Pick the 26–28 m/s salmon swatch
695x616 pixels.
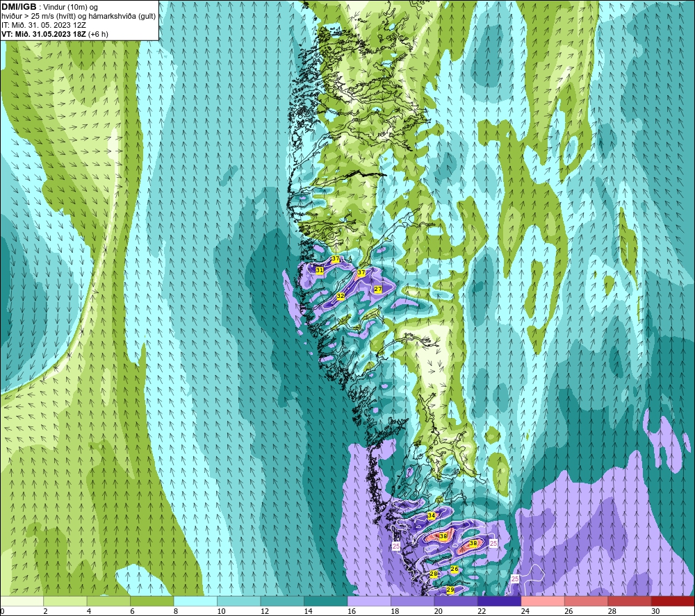pos(587,601)
